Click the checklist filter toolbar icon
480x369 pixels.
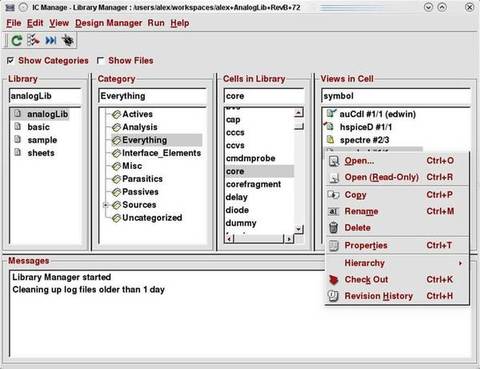33,40
